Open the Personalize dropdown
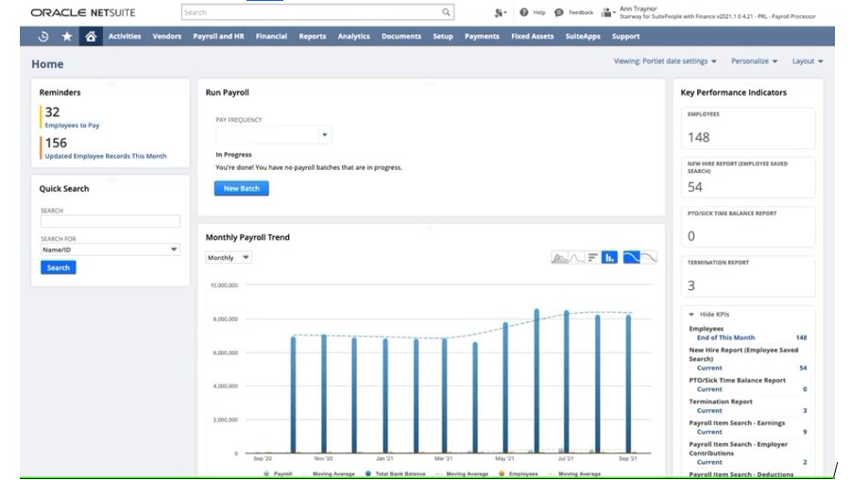 (x=754, y=61)
